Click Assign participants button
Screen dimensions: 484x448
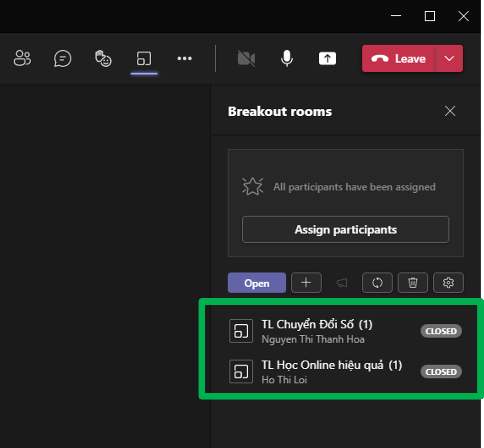point(345,229)
